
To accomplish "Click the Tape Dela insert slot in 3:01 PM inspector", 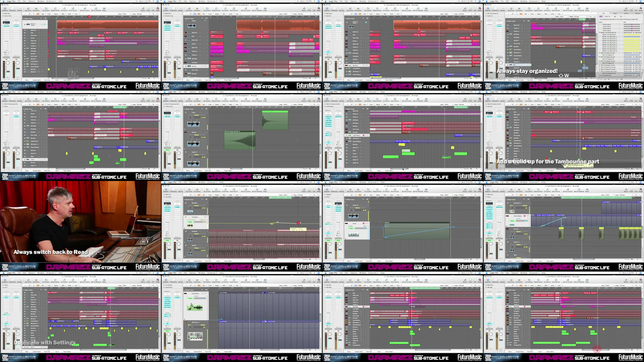I will [x=167, y=207].
